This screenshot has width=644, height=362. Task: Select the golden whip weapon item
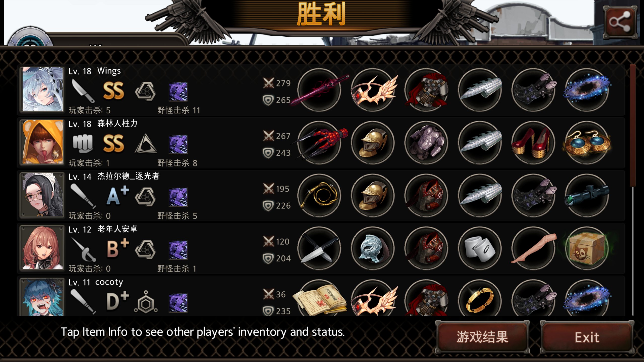319,195
